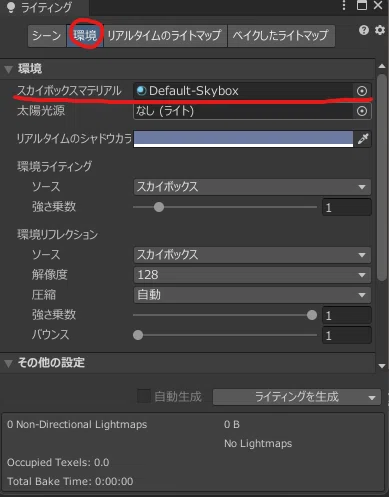This screenshot has height=497, width=389.
Task: Collapse the その他の設定 section
Action: [8, 363]
